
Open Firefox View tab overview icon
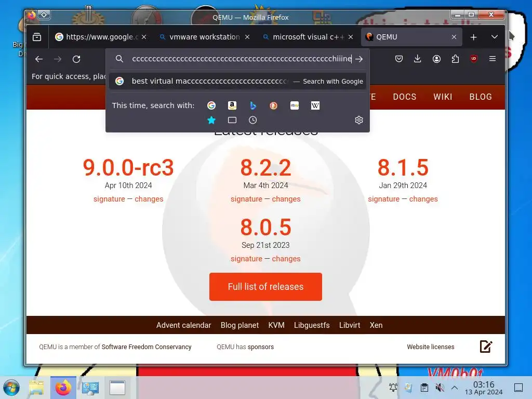tap(37, 37)
